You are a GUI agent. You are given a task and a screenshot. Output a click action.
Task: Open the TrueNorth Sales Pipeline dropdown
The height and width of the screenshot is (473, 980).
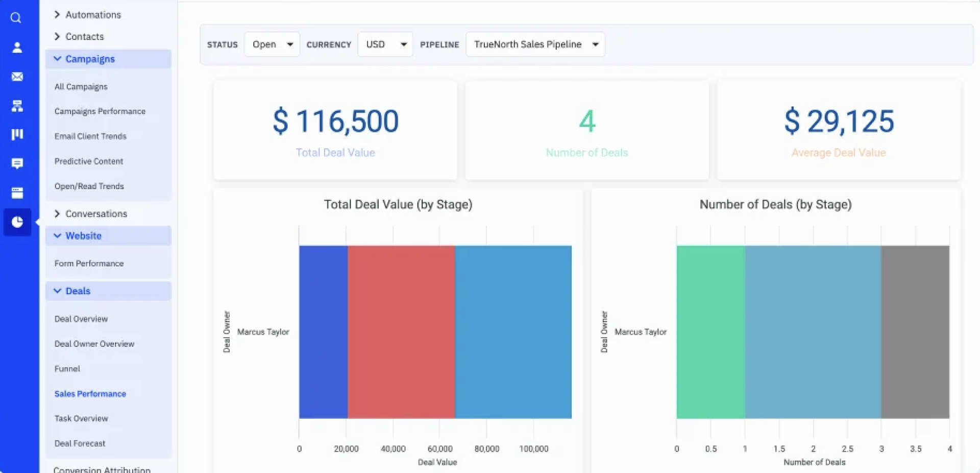pos(535,44)
